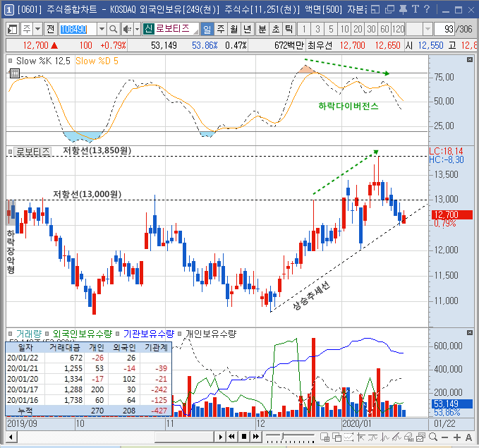Screen dimensions: 479x448
Task: Click the fast forward replay button
Action: tap(256, 437)
